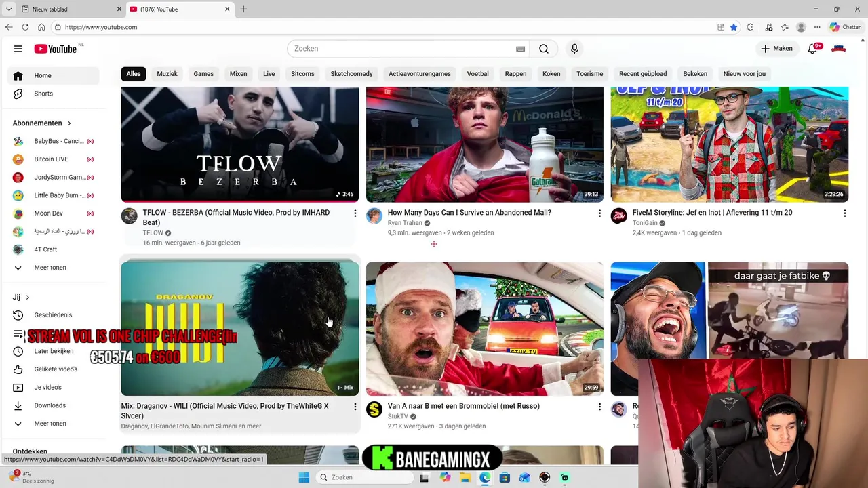Click the Maken create button

click(776, 49)
